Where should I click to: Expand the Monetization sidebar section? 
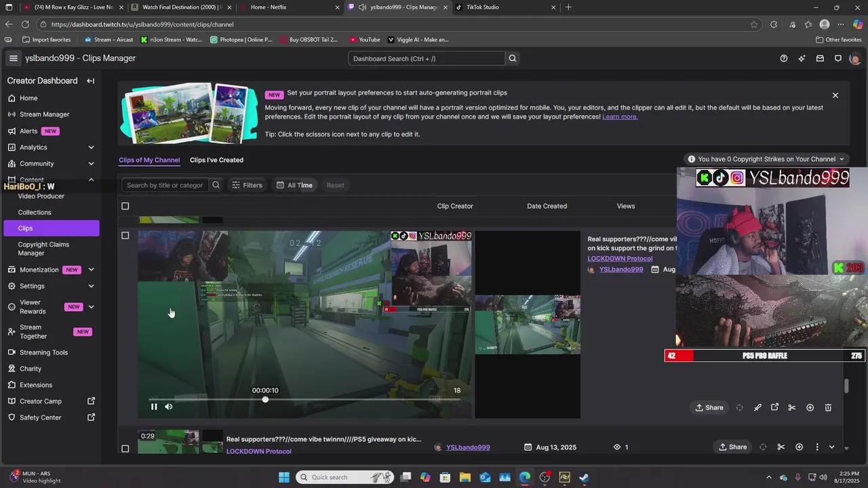[x=91, y=270]
